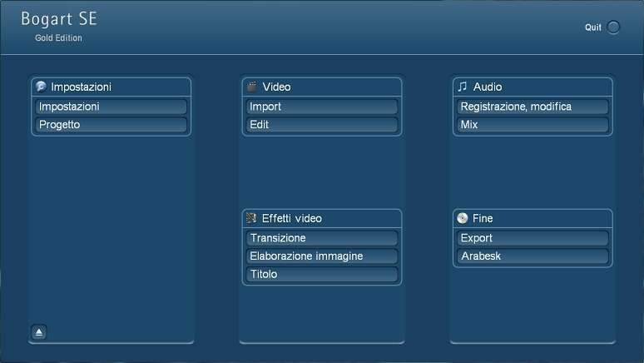The height and width of the screenshot is (363, 644).
Task: Go to the video Edit screen
Action: tap(322, 125)
